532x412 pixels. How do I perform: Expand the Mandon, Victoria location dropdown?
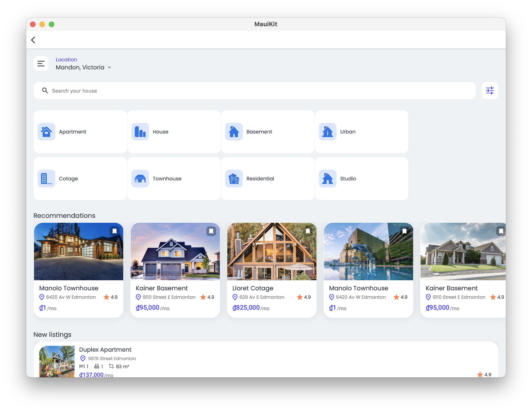[109, 67]
